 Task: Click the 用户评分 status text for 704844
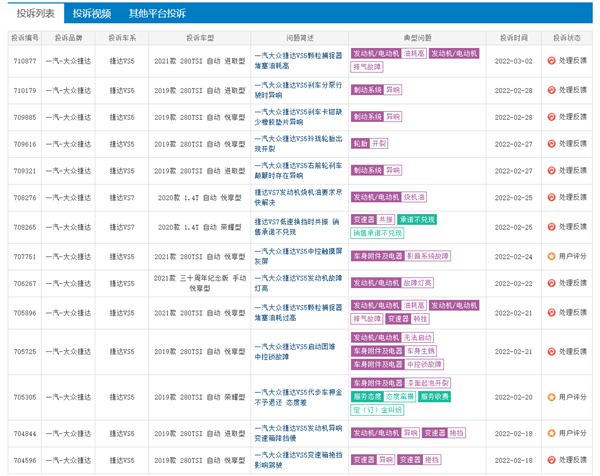point(572,433)
